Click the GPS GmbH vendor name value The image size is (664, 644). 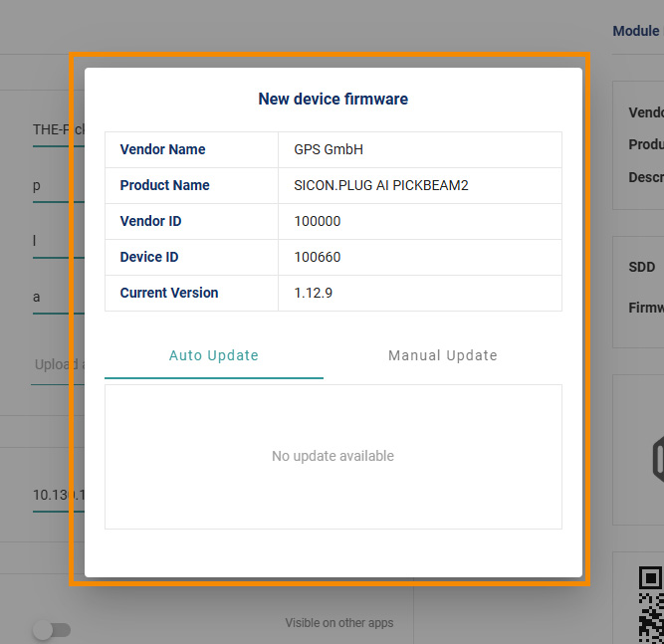(329, 149)
